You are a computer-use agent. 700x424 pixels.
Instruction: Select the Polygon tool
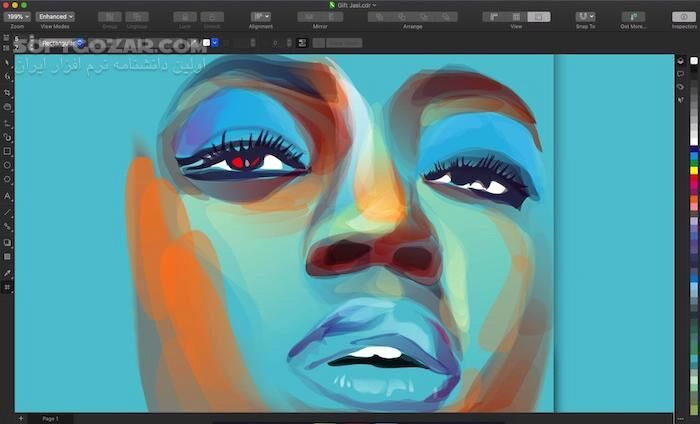click(x=7, y=179)
